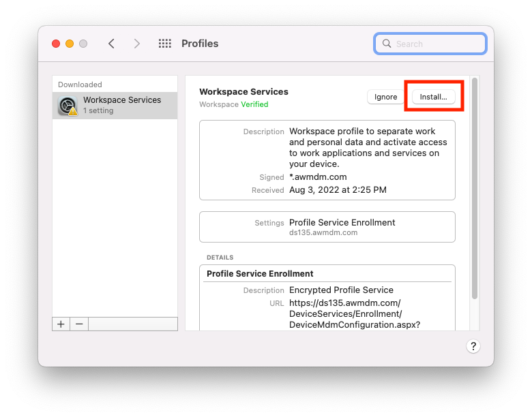
Task: Add a profile with the plus button
Action: 61,324
